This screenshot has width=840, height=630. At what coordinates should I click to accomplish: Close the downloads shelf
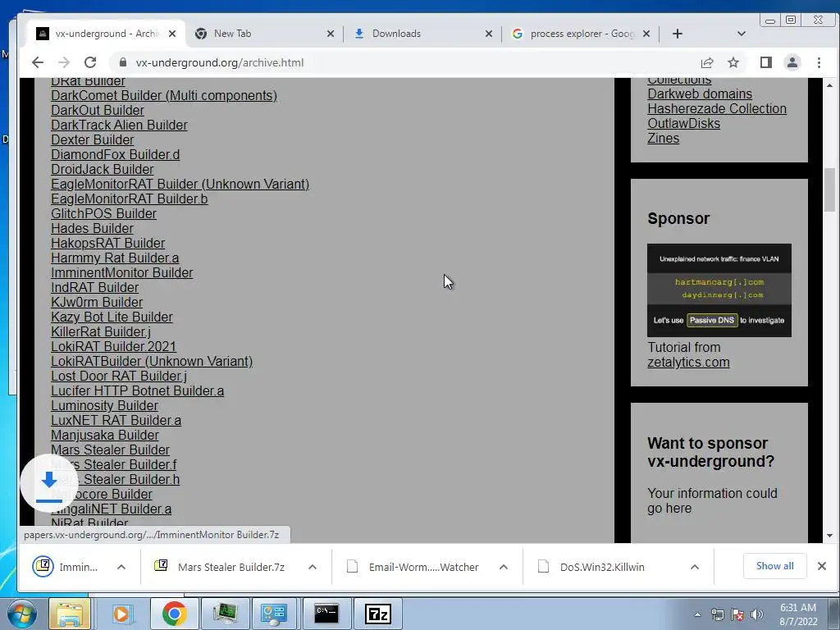(x=822, y=566)
